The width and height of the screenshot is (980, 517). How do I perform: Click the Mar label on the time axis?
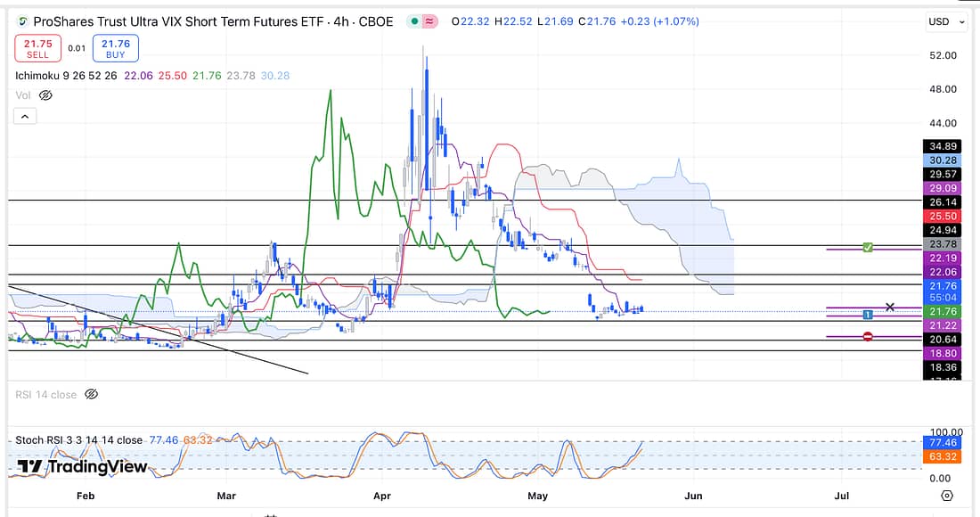point(226,496)
